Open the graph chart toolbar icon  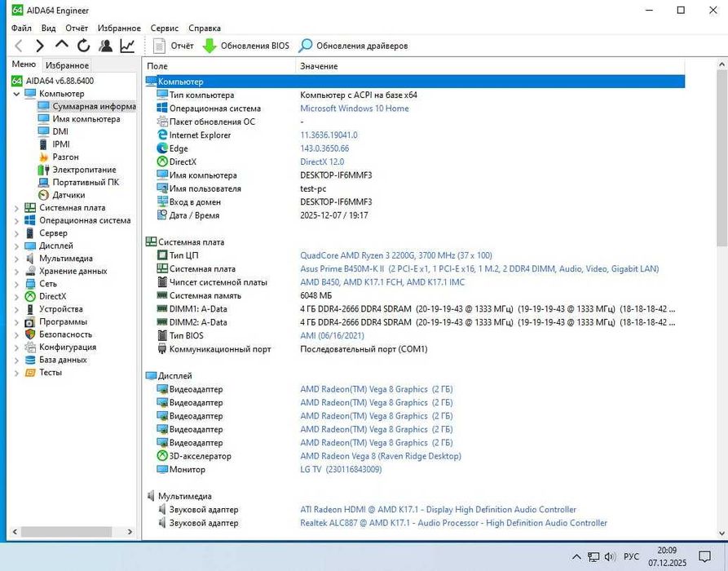(x=127, y=46)
